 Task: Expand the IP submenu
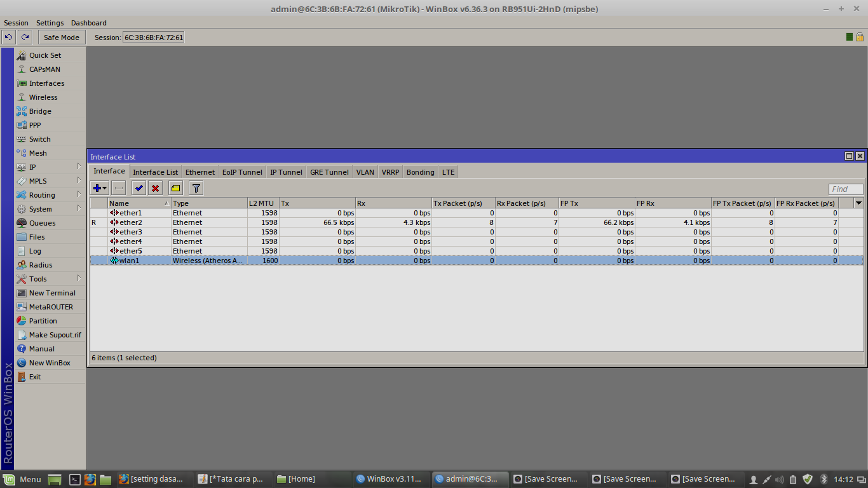(50, 167)
